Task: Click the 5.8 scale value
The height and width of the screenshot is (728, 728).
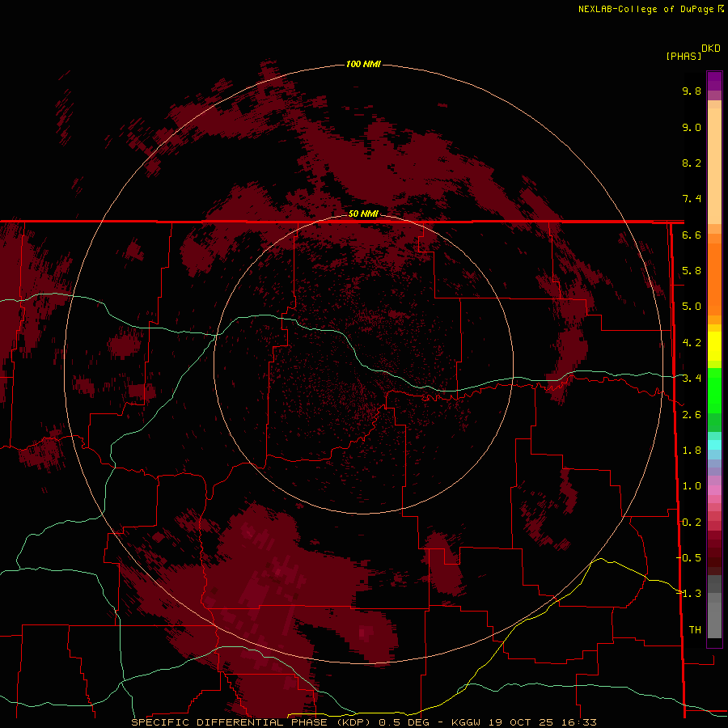Action: 692,271
